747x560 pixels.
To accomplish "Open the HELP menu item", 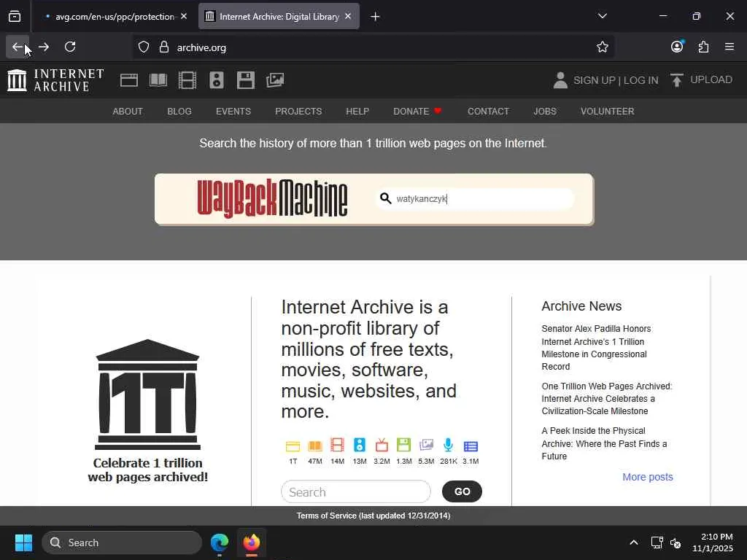I will tap(357, 112).
